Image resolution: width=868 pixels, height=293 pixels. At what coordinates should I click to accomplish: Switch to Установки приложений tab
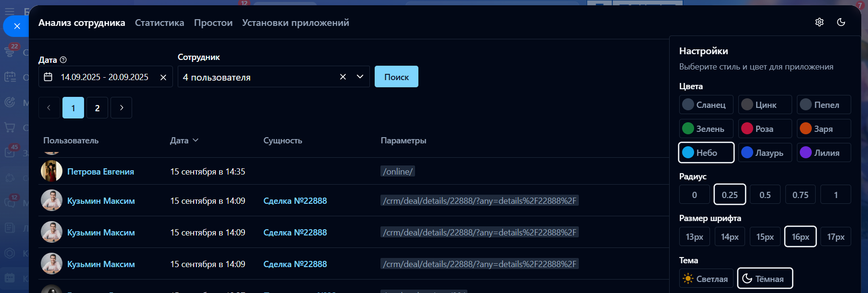click(295, 23)
